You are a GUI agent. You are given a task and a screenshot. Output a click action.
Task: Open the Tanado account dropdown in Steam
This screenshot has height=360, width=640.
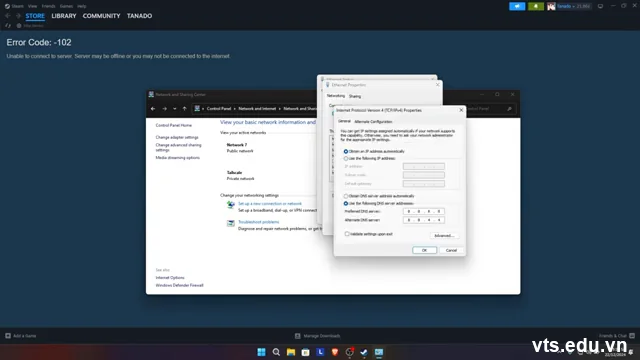573,6
